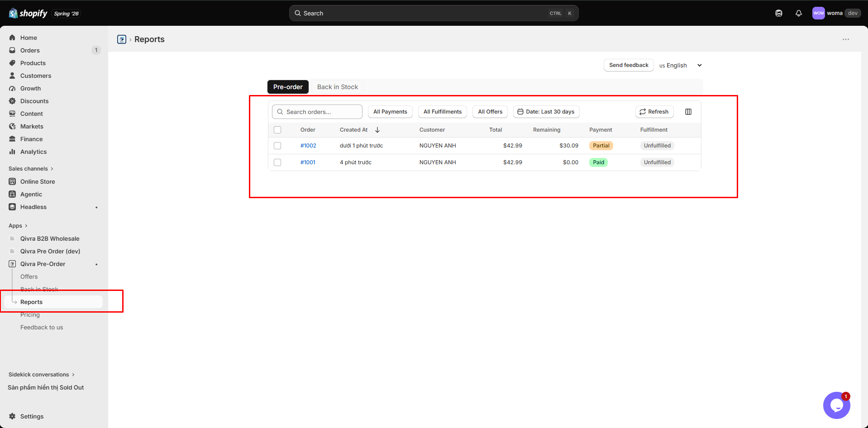Screen dimensions: 868x428
Task: Click the Products tag icon
Action: coord(12,63)
